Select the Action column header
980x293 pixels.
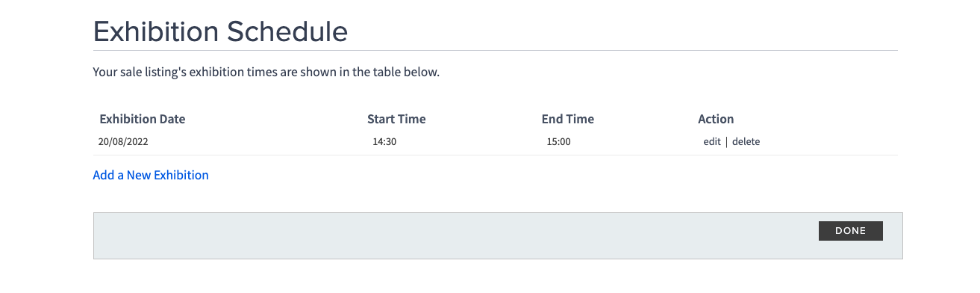pos(716,119)
